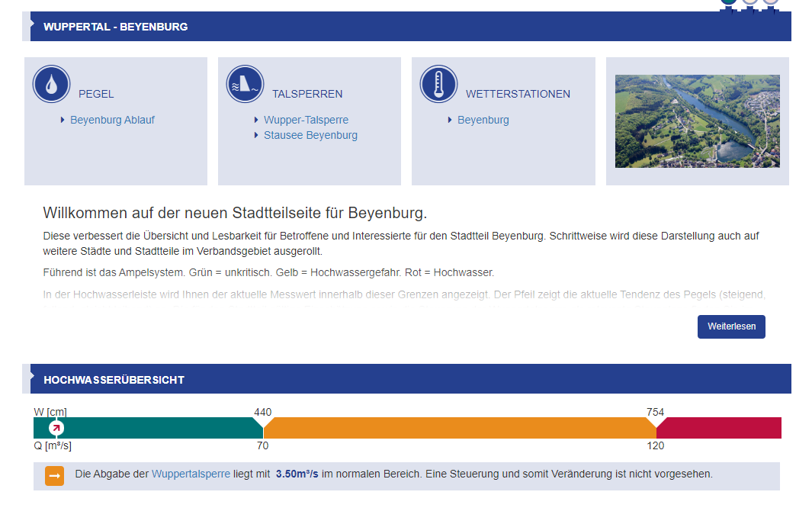The width and height of the screenshot is (812, 508).
Task: Open the Beyenburg weather station link
Action: (483, 120)
